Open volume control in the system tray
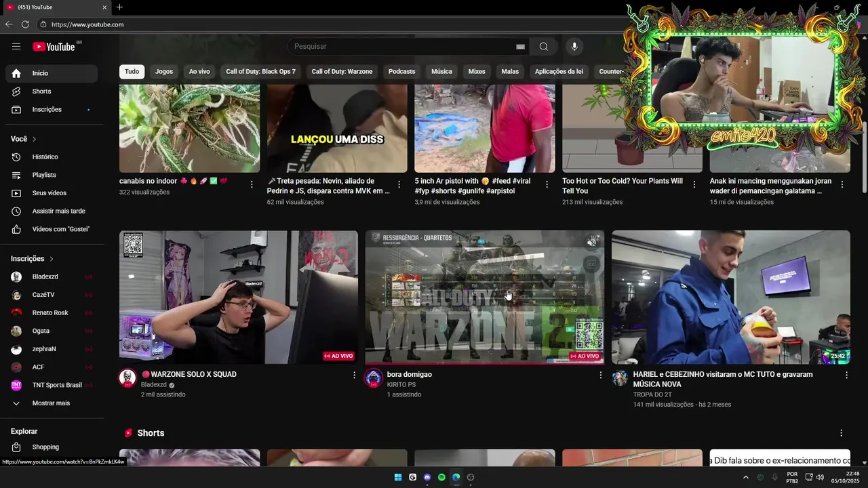This screenshot has height=488, width=868. (x=820, y=477)
